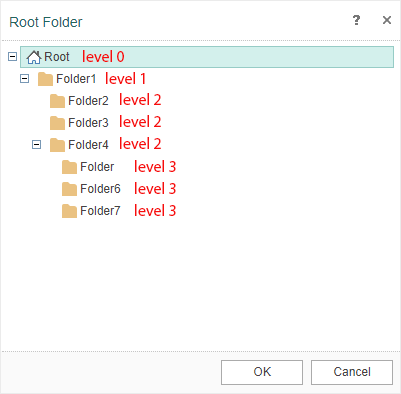This screenshot has height=394, width=401.
Task: Confirm selection with the OK button
Action: (262, 372)
